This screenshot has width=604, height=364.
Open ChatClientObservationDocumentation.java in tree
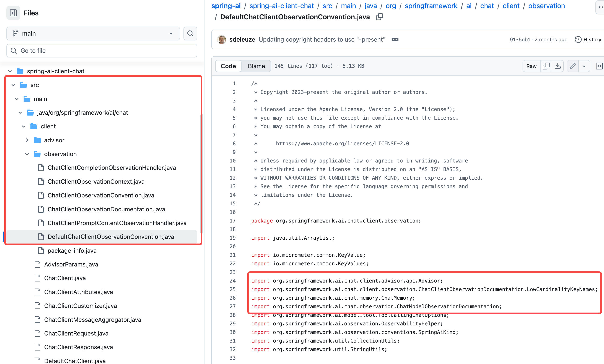click(106, 209)
